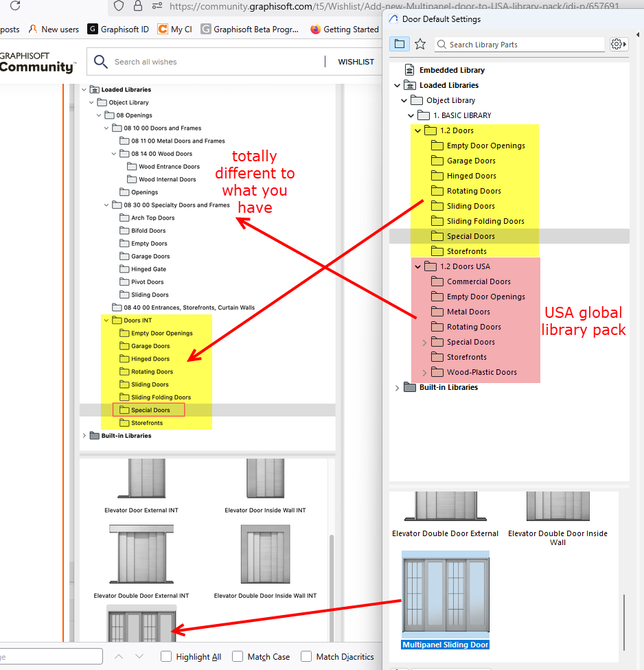Collapse the 1.2 Doors folder
Screen dimensions: 644x670
pos(418,130)
